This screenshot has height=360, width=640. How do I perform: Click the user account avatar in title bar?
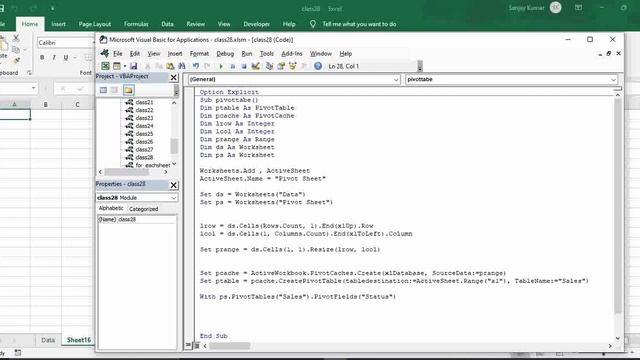556,8
